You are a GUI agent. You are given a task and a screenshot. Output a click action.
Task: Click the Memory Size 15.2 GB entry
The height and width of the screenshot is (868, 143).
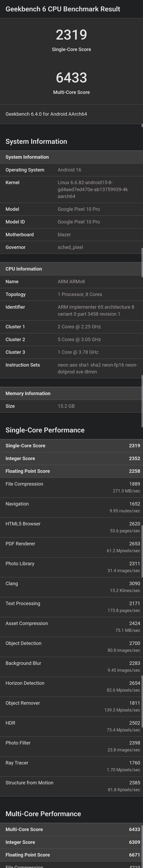[71, 406]
